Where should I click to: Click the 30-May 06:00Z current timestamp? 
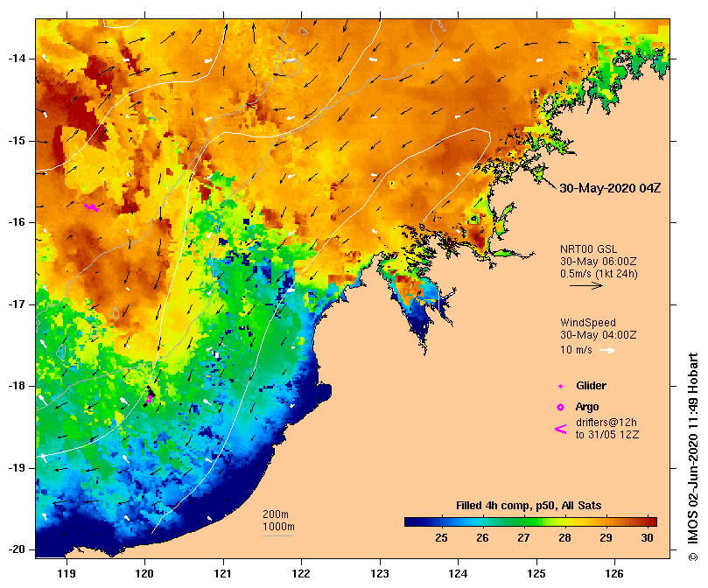pos(599,261)
